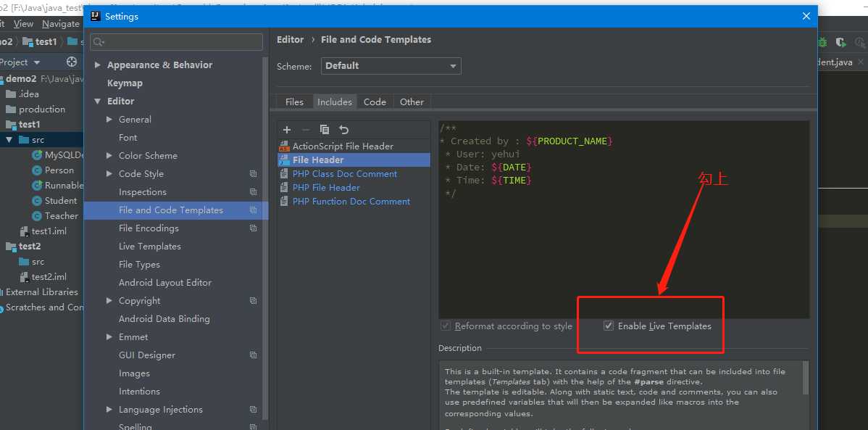Select test1 in the navigation breadcrumb
The image size is (868, 430).
[40, 41]
